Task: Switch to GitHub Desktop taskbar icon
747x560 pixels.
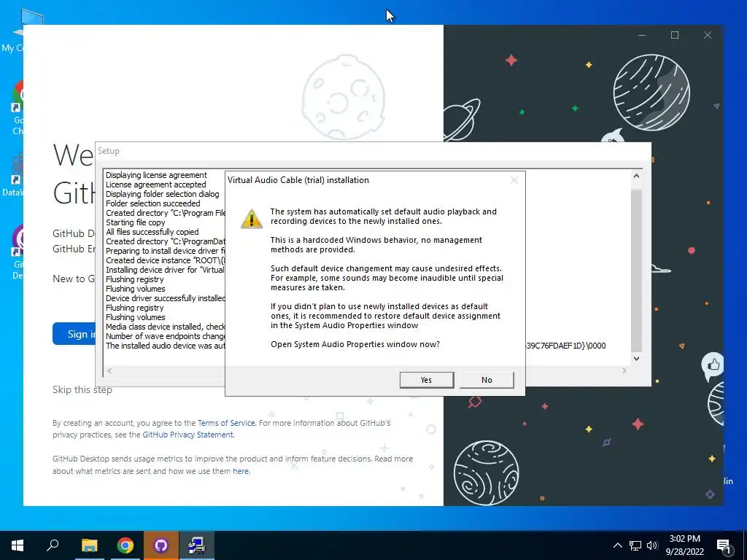Action: pos(161,545)
